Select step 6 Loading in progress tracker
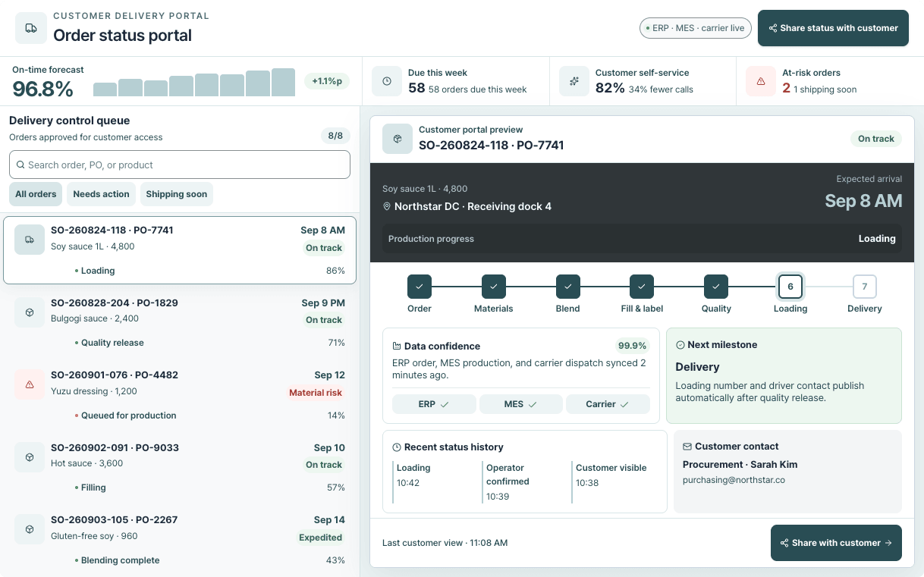Screen dimensions: 924x577 tap(790, 287)
